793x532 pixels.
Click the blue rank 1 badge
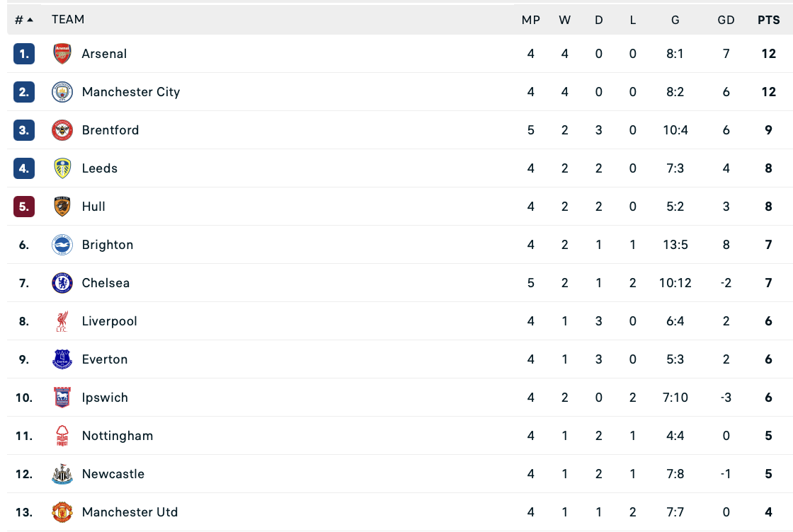tap(24, 54)
